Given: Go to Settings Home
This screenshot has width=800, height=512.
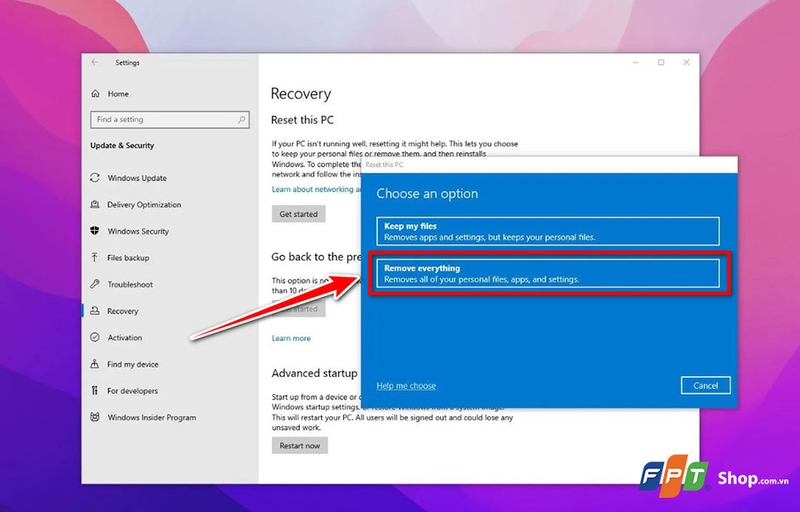Looking at the screenshot, I should coord(118,94).
